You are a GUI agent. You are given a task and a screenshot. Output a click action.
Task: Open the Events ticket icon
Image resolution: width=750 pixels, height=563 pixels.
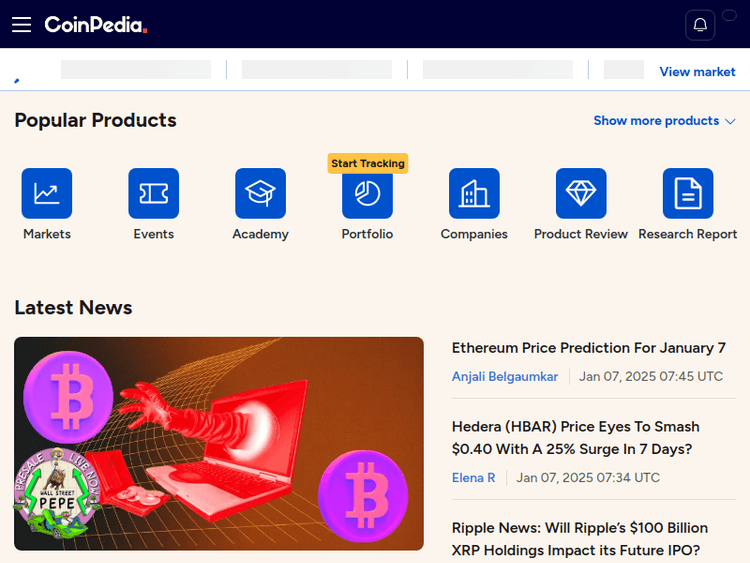coord(154,193)
